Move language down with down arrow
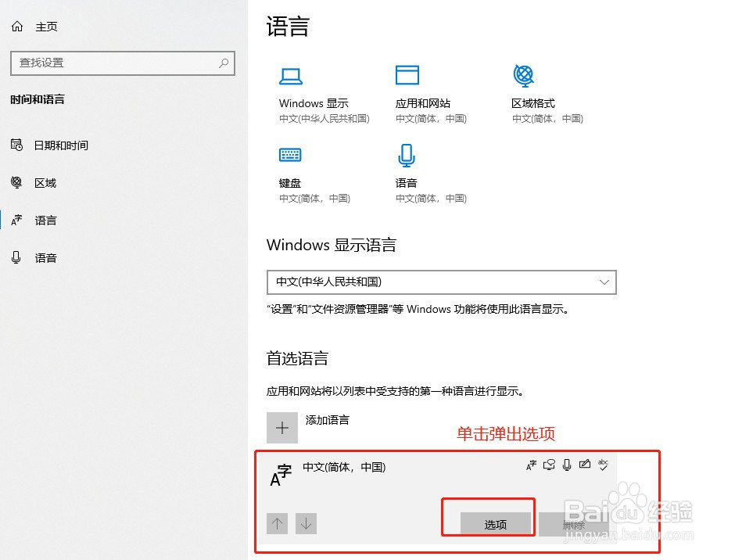The width and height of the screenshot is (735, 560). coord(306,523)
